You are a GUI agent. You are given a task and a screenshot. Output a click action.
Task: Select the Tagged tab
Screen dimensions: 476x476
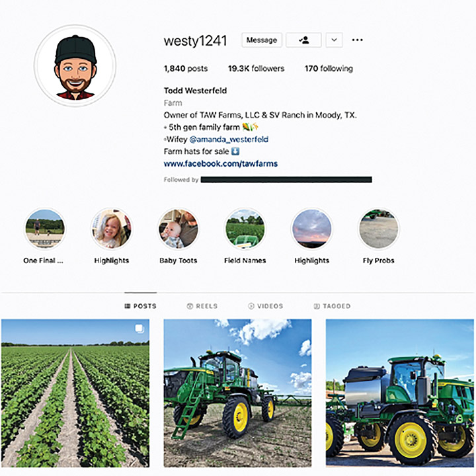pos(332,306)
